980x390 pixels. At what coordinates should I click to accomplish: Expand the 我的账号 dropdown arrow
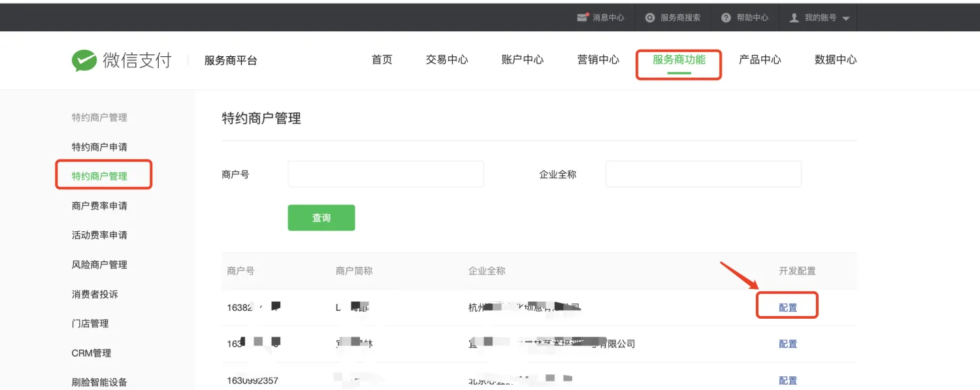pyautogui.click(x=846, y=18)
